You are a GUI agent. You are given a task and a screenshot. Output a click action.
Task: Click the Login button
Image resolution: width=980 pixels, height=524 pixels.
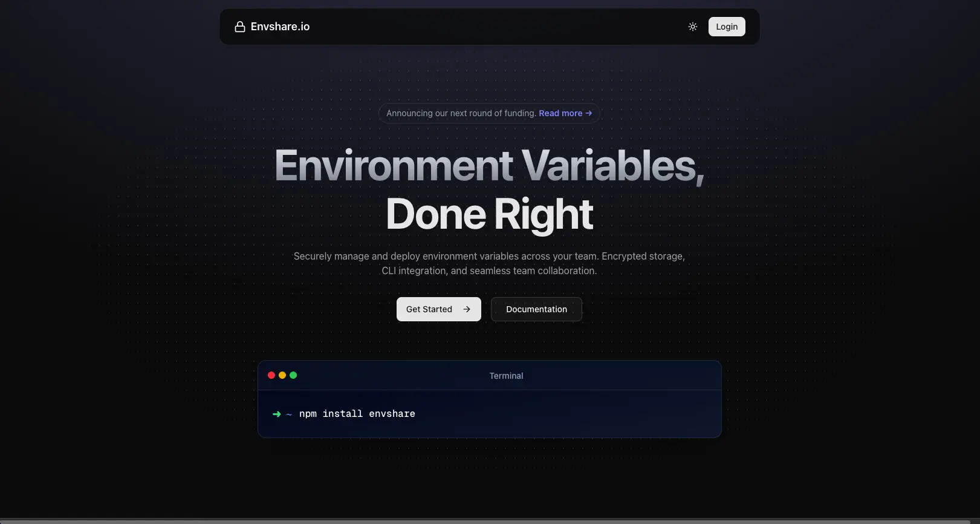[727, 27]
